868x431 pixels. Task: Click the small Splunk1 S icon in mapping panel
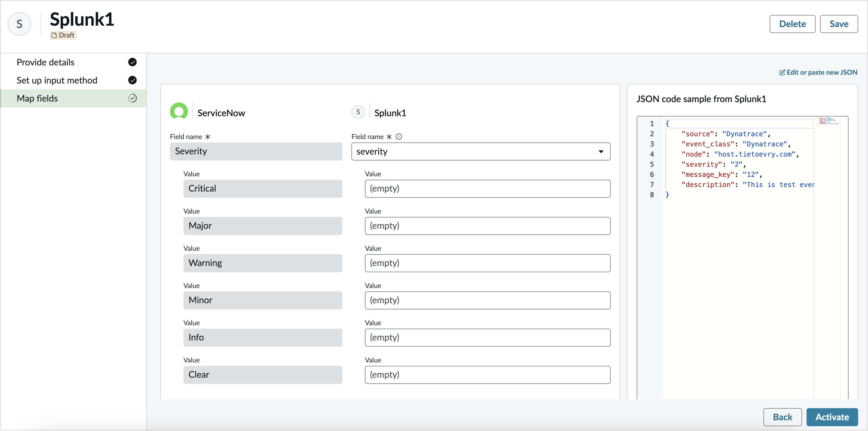pos(358,112)
